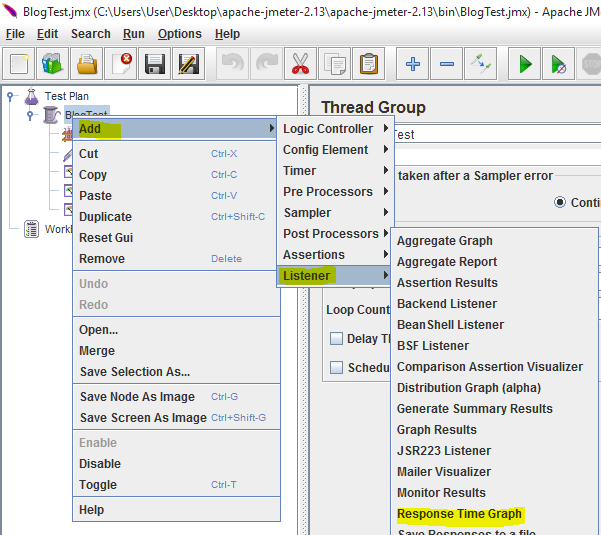Click the Expand All plus icon

pyautogui.click(x=412, y=64)
